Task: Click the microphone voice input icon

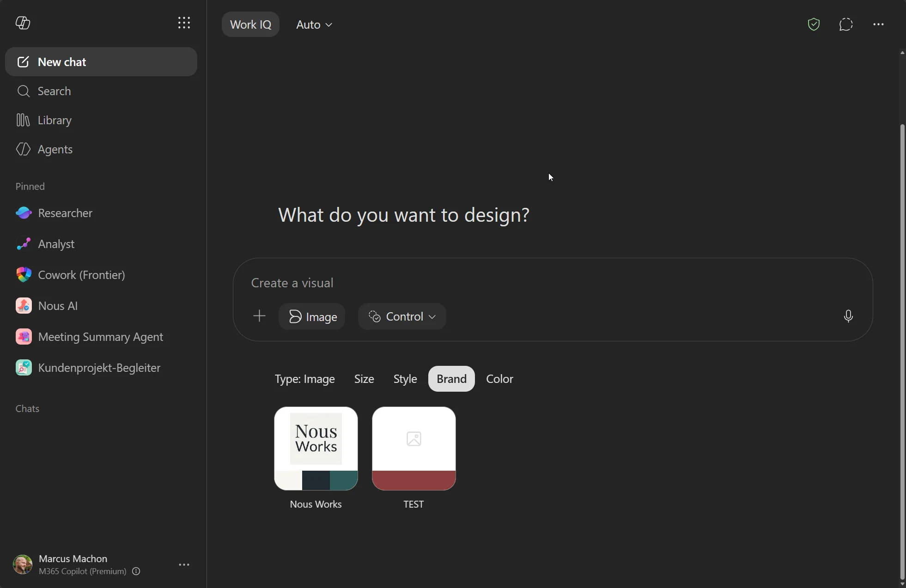Action: 848,316
